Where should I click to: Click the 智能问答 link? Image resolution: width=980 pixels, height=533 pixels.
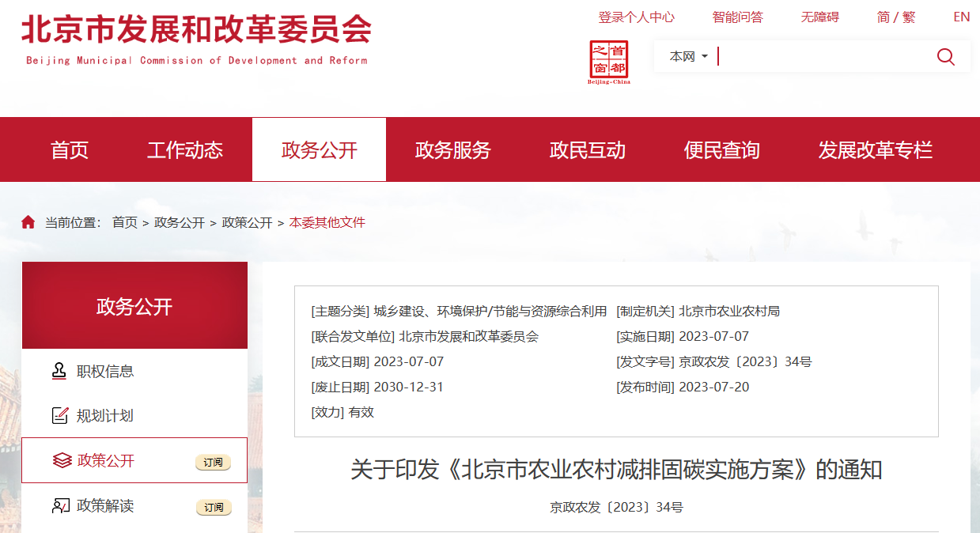[x=737, y=17]
